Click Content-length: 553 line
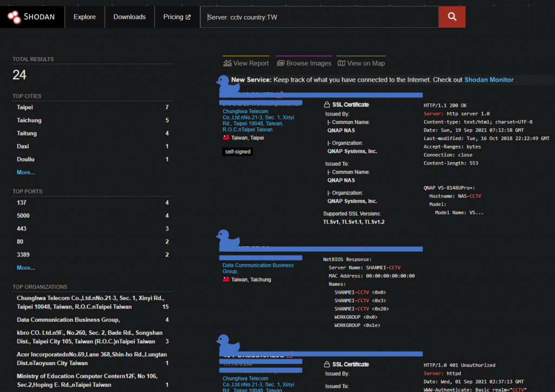This screenshot has height=392, width=555. pyautogui.click(x=450, y=163)
